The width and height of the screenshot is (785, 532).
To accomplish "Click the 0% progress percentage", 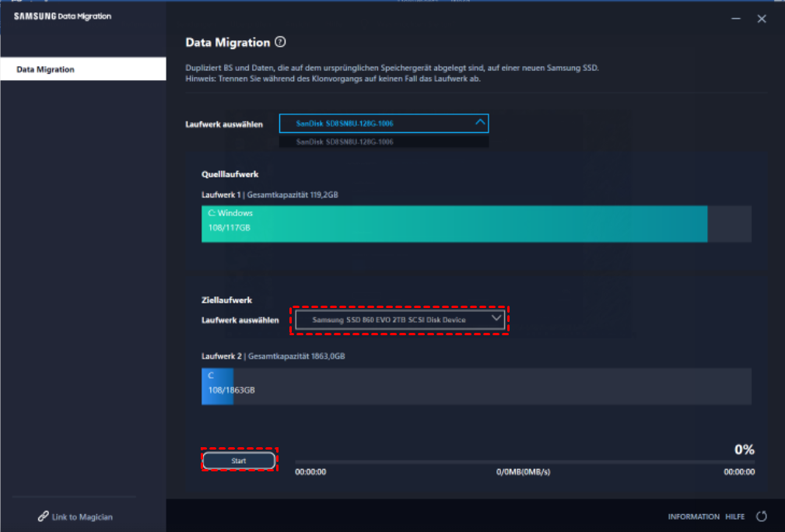I will 744,450.
